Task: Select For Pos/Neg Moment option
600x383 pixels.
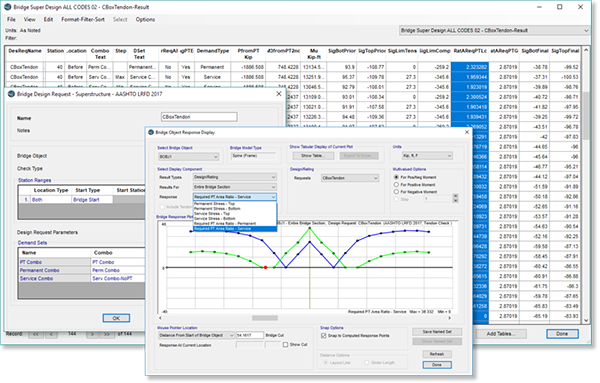Action: (396, 177)
